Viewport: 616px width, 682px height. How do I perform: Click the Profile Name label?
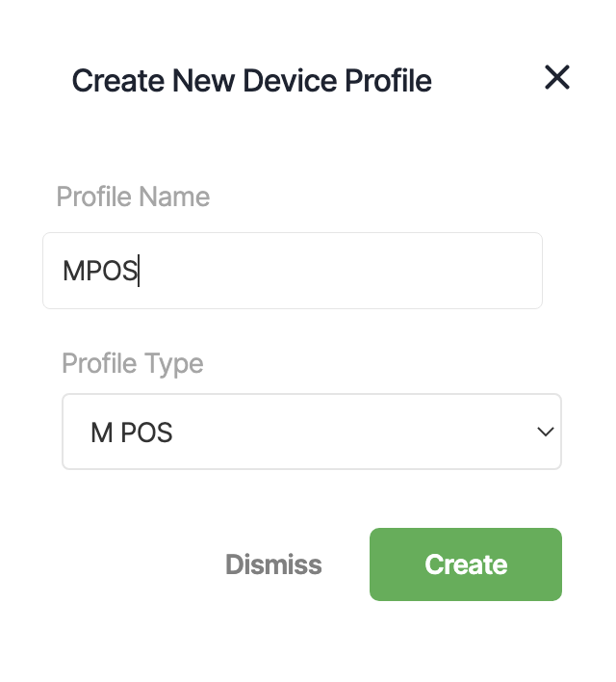point(133,197)
